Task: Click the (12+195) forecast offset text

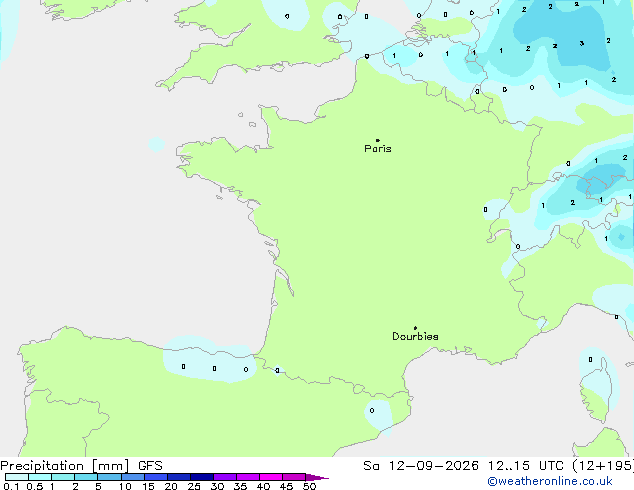Action: pos(603,466)
